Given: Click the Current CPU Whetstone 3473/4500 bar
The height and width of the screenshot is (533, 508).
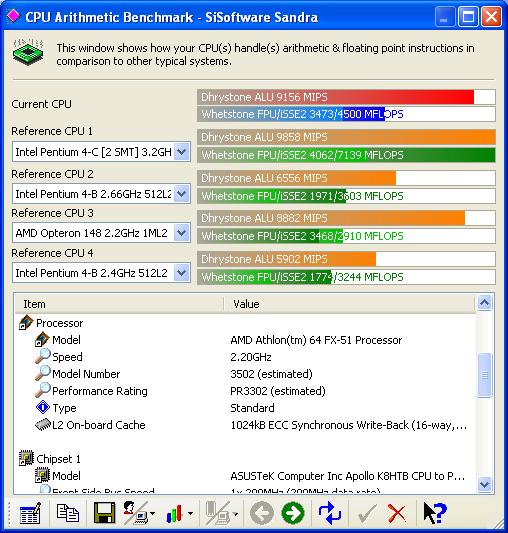Looking at the screenshot, I should [x=346, y=114].
